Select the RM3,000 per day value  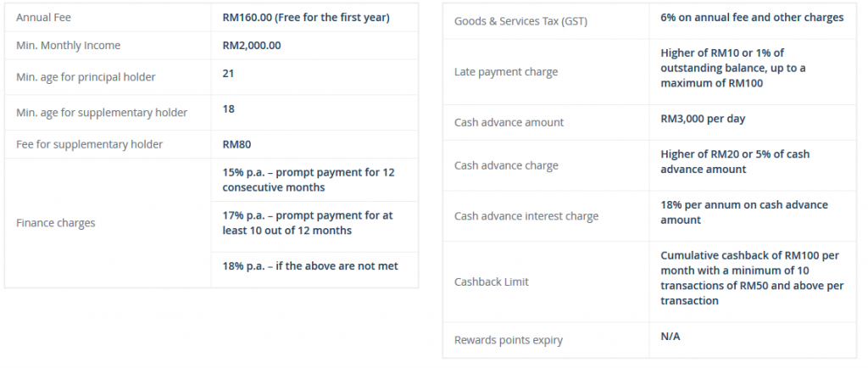coord(703,119)
